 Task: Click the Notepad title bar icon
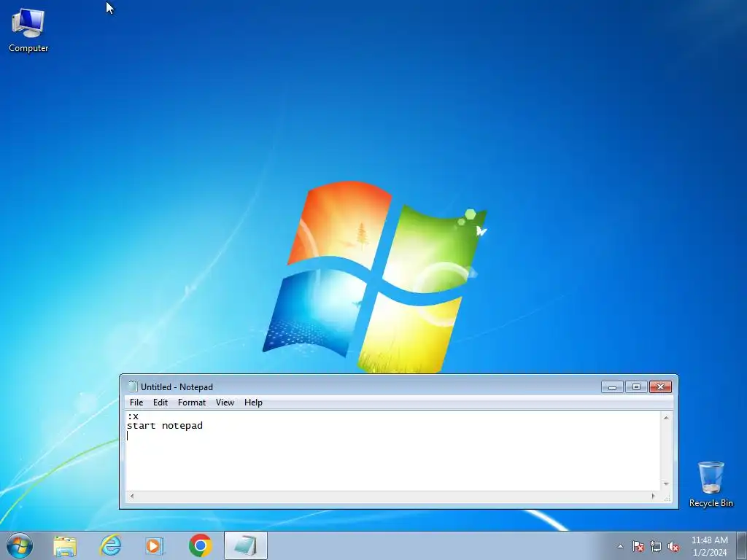pyautogui.click(x=133, y=386)
